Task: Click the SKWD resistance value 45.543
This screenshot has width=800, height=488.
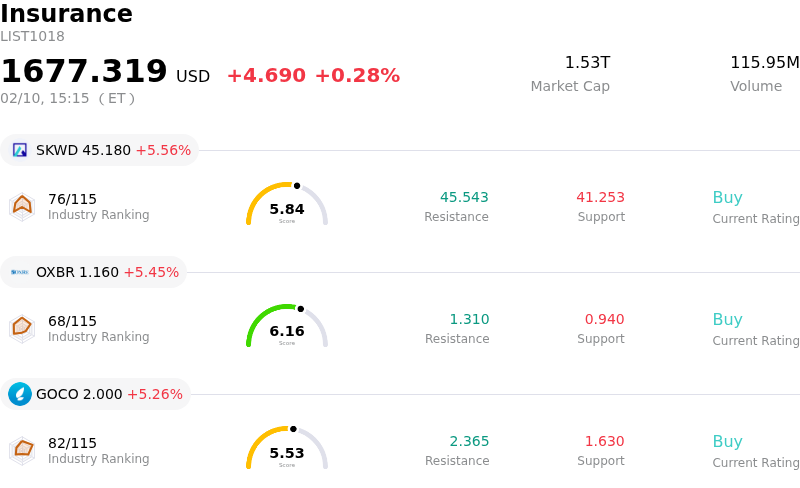Action: point(464,198)
